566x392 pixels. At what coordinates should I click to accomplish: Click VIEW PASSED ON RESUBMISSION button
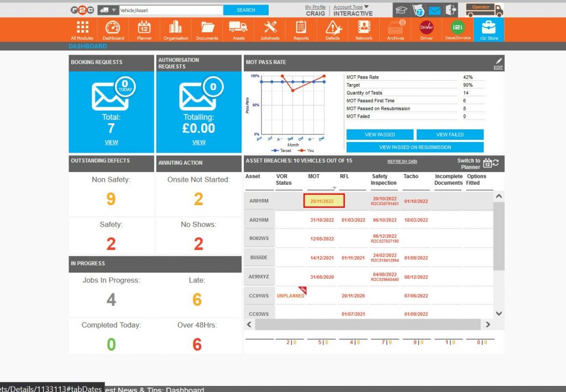(x=415, y=147)
